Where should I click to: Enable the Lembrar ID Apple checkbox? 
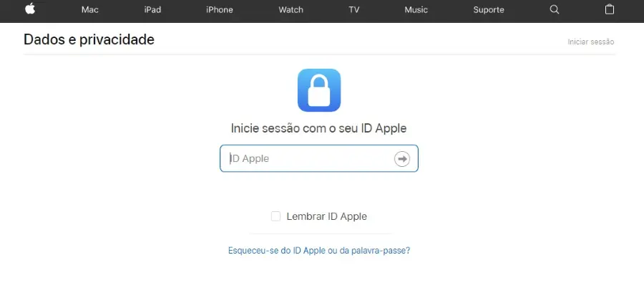click(275, 216)
